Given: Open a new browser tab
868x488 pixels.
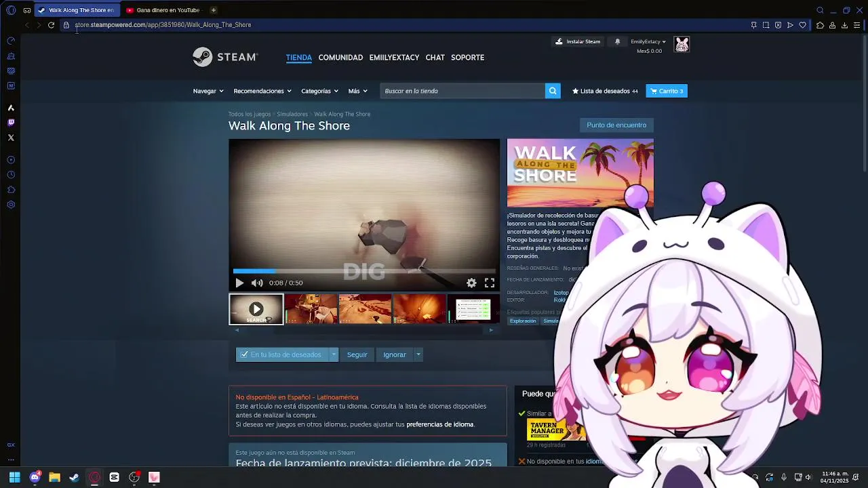Looking at the screenshot, I should coord(213,10).
